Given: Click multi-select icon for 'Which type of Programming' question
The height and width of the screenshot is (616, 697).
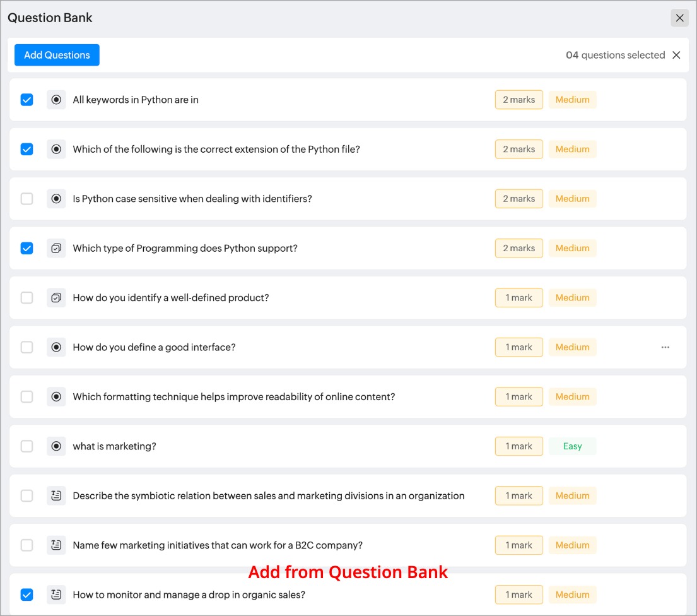Looking at the screenshot, I should 56,249.
